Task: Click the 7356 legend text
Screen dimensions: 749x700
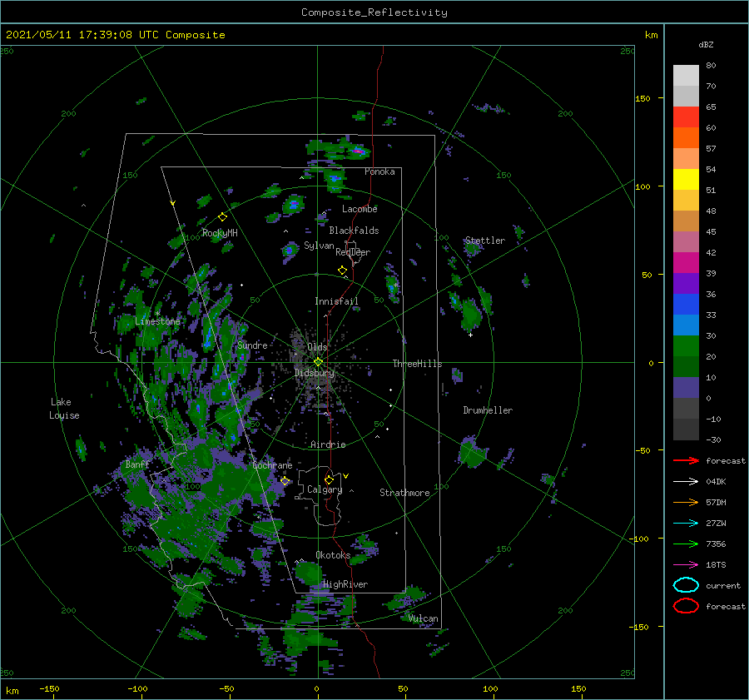Action: [716, 544]
